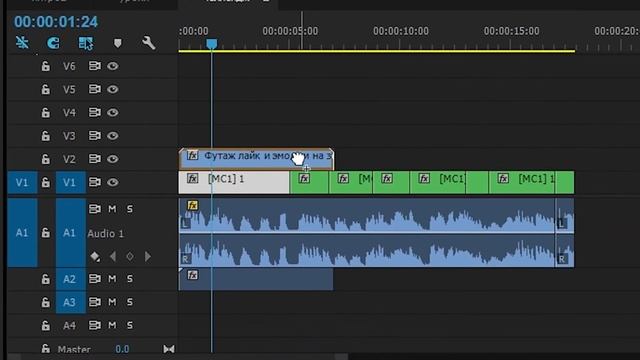Toggle sync lock for V6

click(95, 66)
